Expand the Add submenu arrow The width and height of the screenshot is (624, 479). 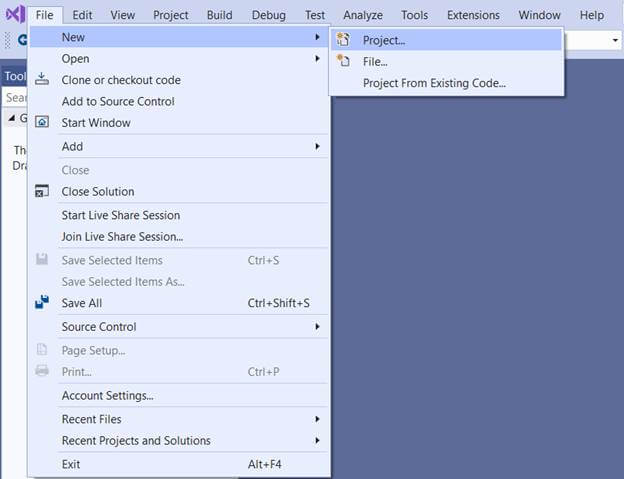click(x=317, y=146)
